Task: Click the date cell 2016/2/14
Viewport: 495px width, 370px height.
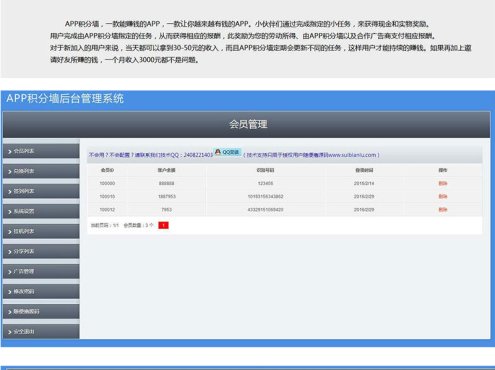Action: tap(364, 183)
